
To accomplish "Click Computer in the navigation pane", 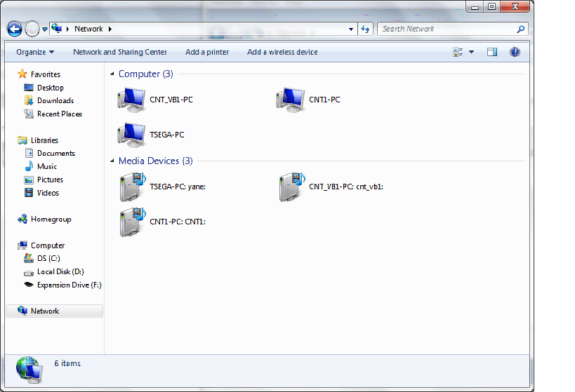I will (48, 245).
